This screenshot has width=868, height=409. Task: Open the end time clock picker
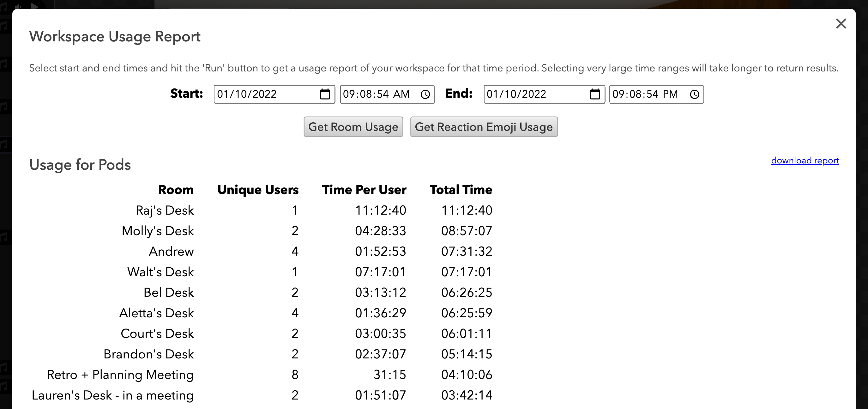[x=695, y=94]
